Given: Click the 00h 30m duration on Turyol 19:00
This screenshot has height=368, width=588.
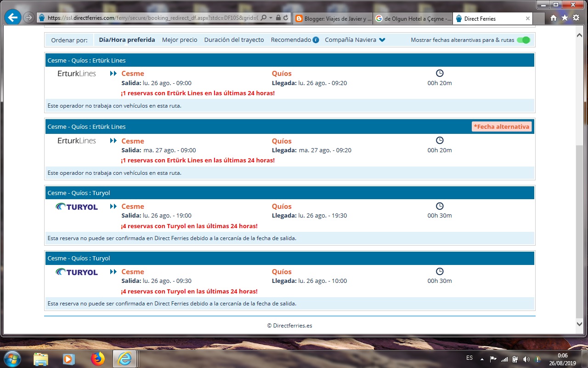Looking at the screenshot, I should click(x=440, y=216).
